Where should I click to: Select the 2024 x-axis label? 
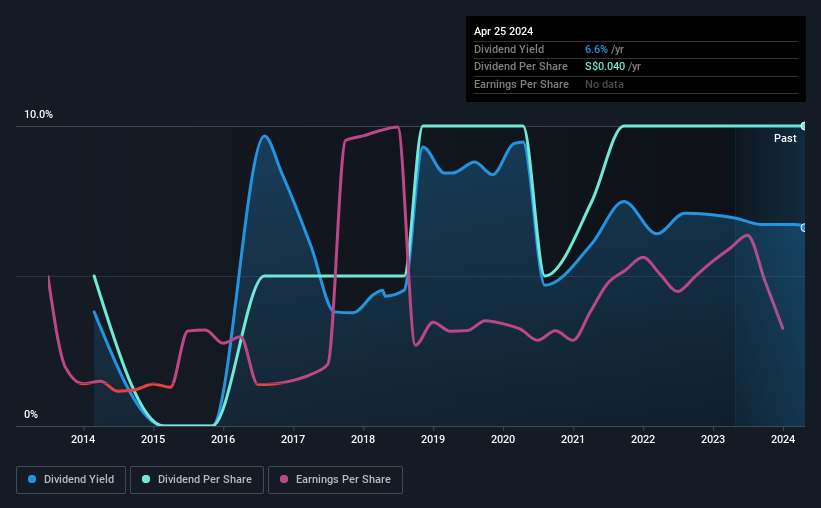[783, 439]
